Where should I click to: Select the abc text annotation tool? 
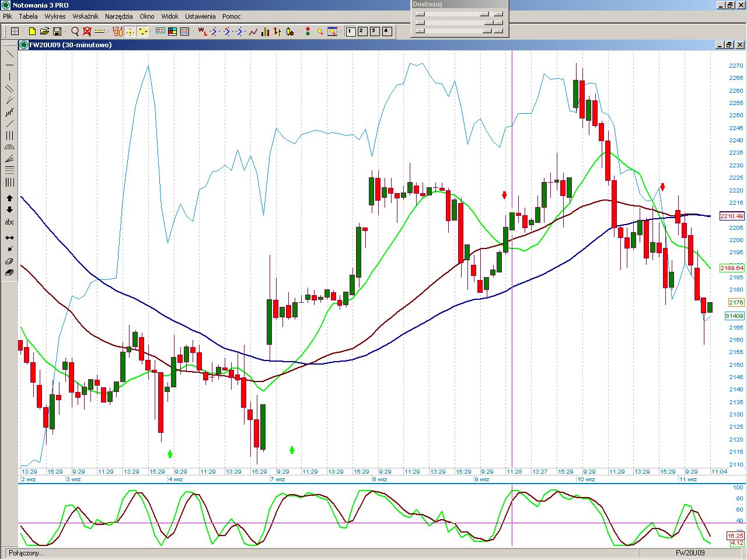(x=9, y=222)
